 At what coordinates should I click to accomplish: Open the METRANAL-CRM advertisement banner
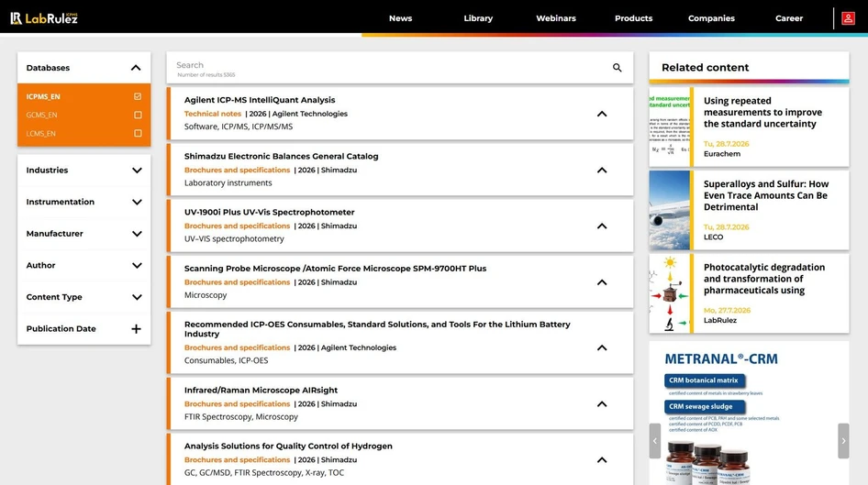tap(749, 413)
